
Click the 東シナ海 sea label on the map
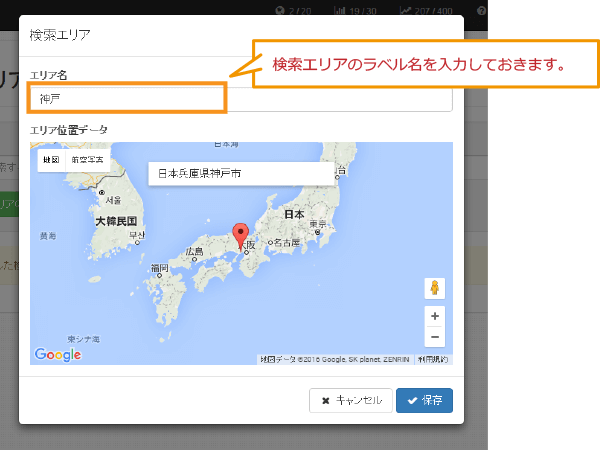point(83,339)
